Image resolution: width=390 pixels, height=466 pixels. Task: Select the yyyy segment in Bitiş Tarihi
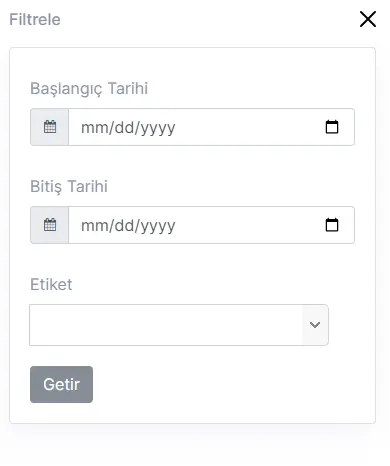[x=157, y=226]
